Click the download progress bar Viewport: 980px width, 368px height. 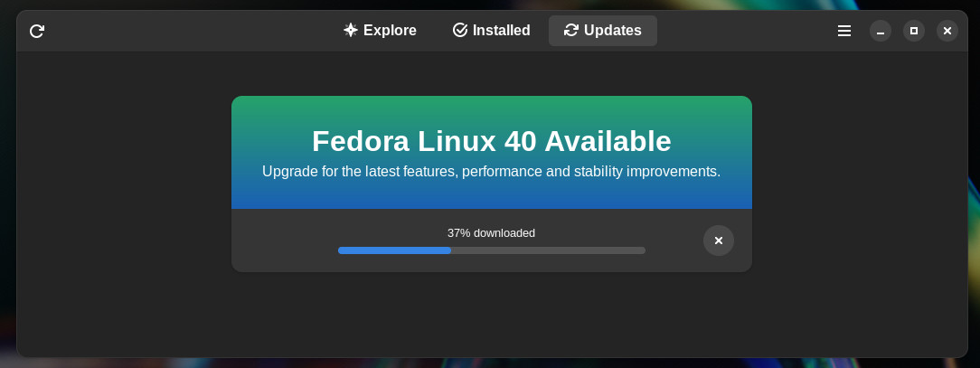point(491,250)
